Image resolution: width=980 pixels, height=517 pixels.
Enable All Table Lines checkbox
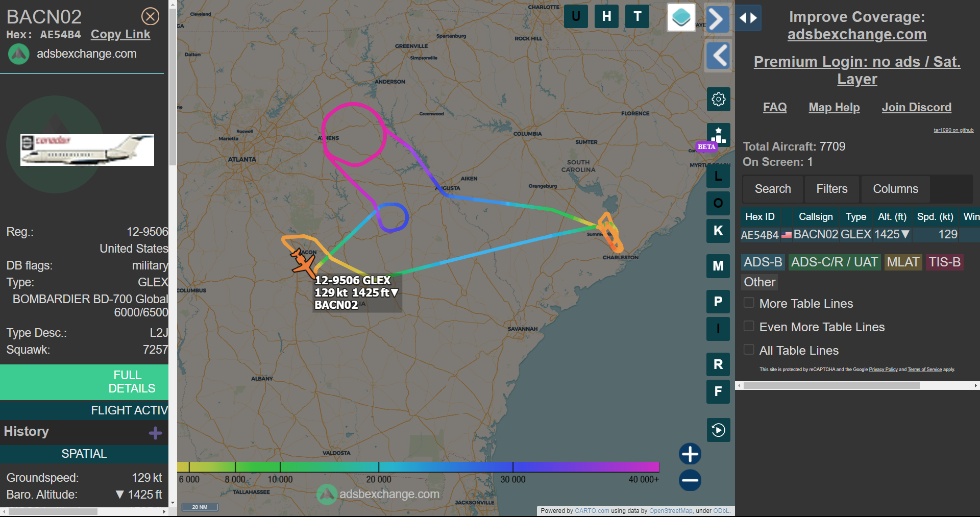pos(749,350)
